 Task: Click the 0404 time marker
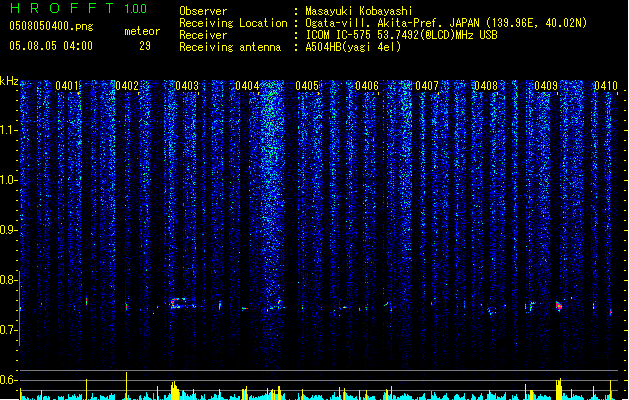pyautogui.click(x=247, y=86)
